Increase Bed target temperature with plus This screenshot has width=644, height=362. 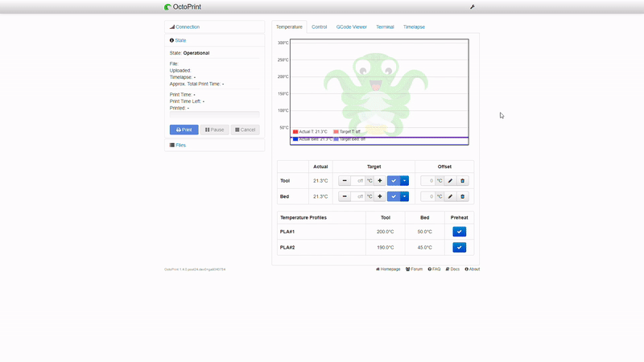click(379, 196)
